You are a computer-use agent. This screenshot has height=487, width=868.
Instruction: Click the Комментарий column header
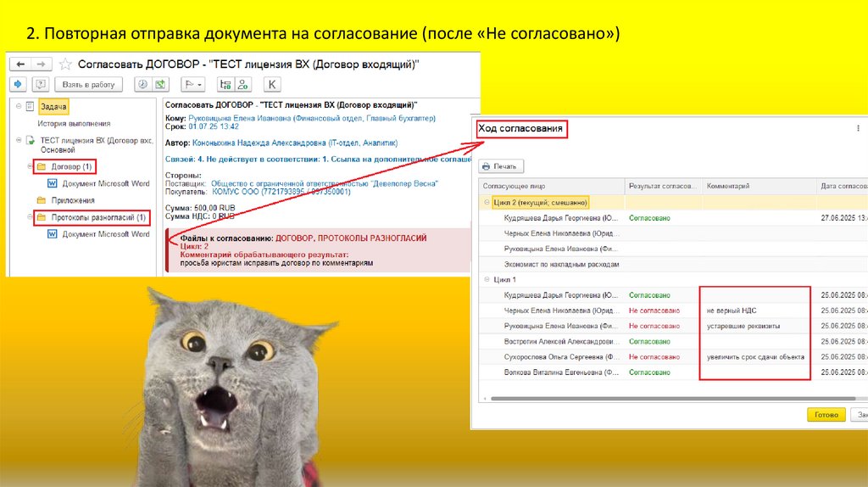759,186
